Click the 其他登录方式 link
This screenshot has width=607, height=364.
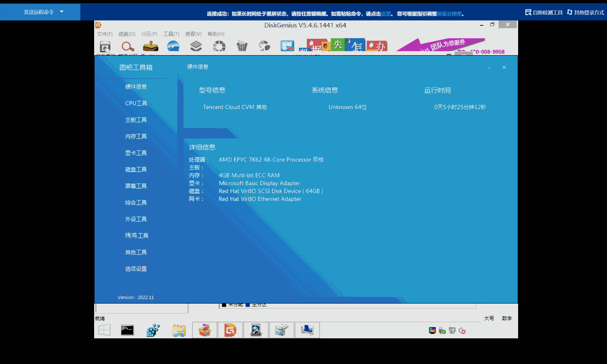586,12
